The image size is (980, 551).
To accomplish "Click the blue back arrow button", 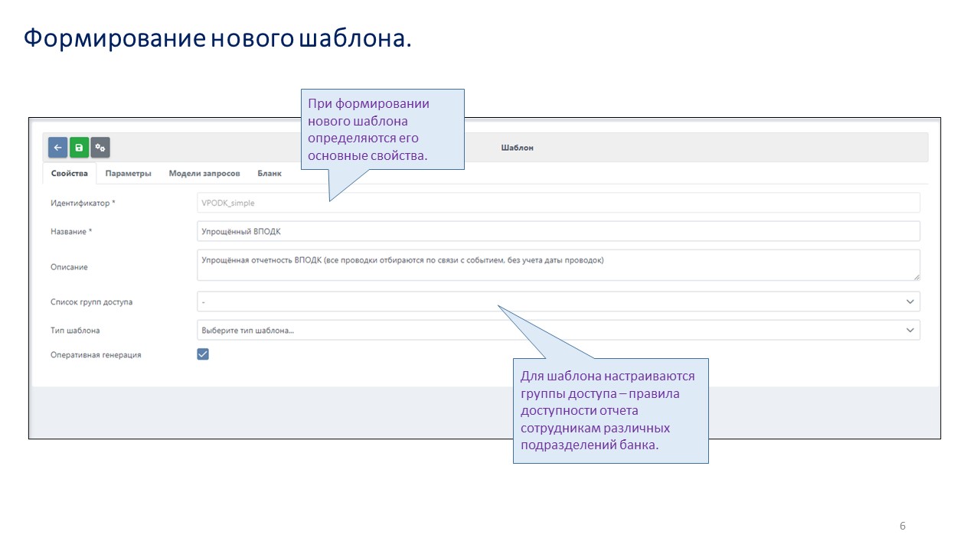I will 57,148.
